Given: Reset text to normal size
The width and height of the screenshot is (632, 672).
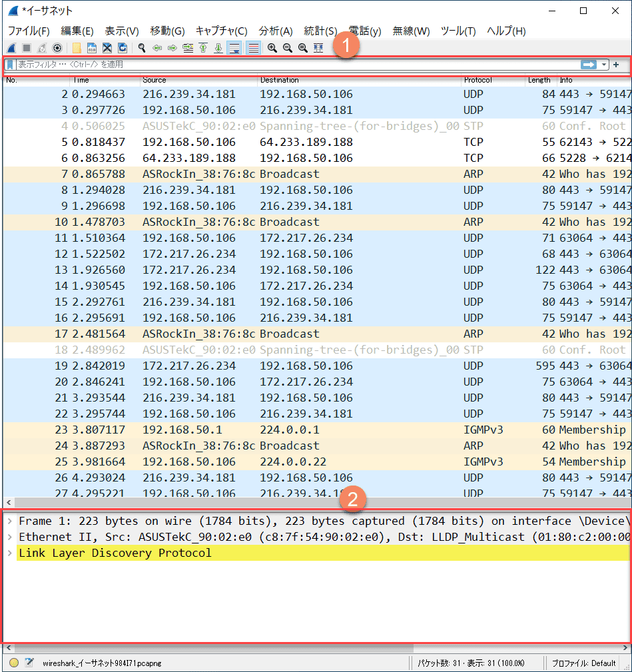Looking at the screenshot, I should 303,48.
